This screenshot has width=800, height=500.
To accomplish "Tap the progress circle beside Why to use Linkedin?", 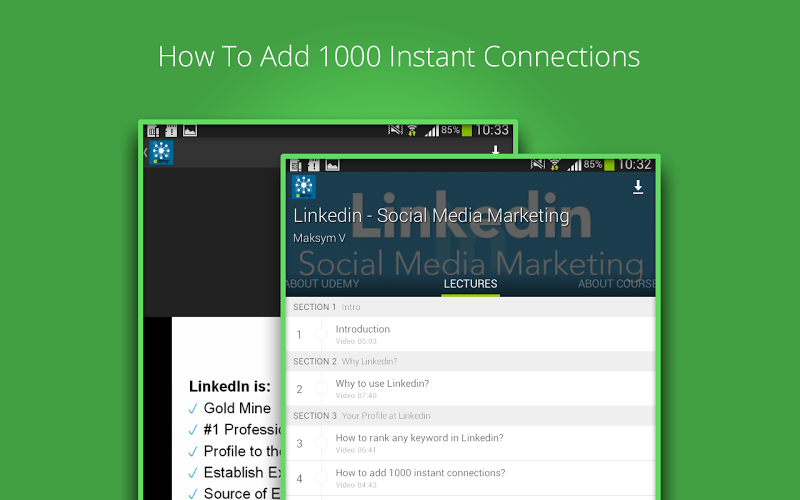I will 321,388.
